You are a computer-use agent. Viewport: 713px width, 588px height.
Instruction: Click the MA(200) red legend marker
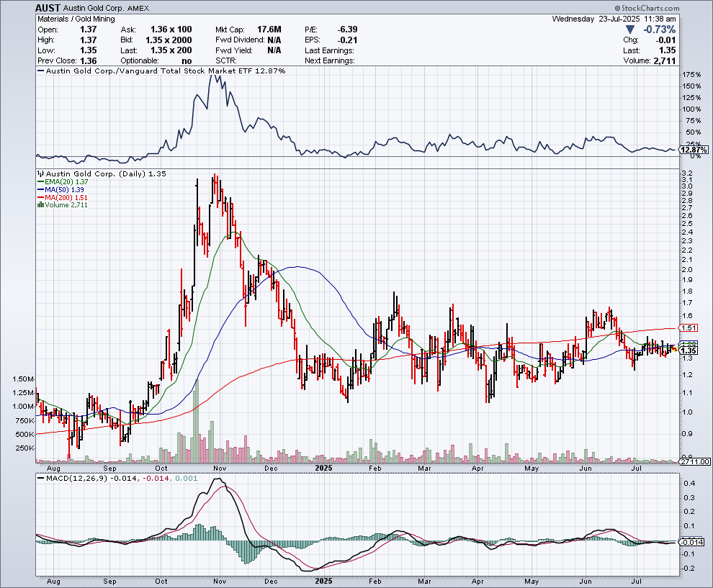(x=40, y=197)
